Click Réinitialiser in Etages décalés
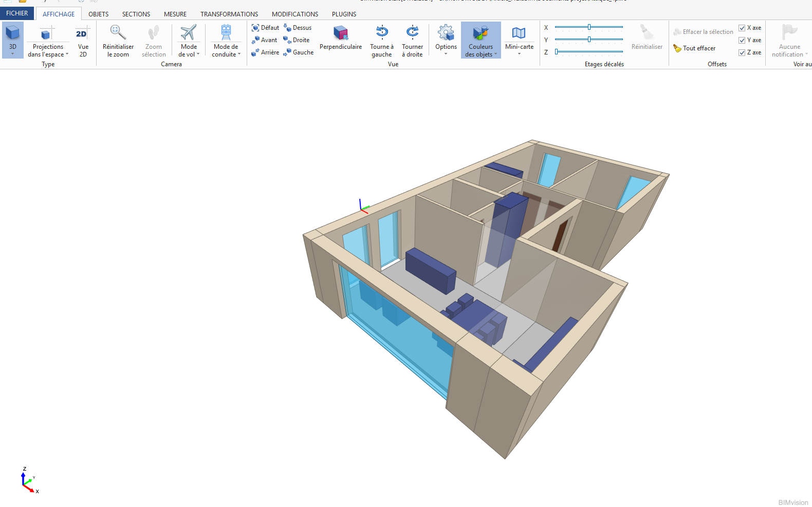Image resolution: width=812 pixels, height=507 pixels. click(647, 37)
